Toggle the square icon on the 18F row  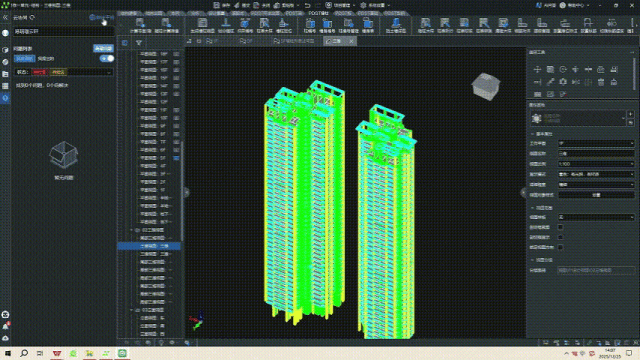pos(176,54)
